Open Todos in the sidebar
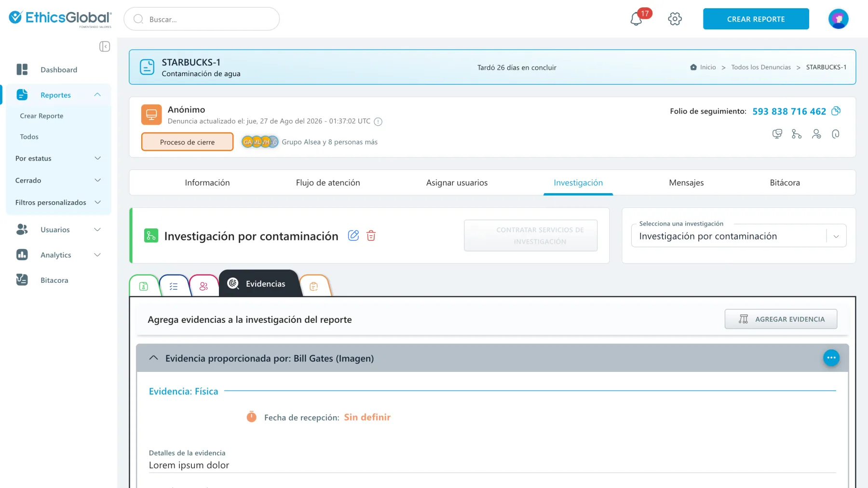Image resolution: width=868 pixels, height=488 pixels. point(29,136)
